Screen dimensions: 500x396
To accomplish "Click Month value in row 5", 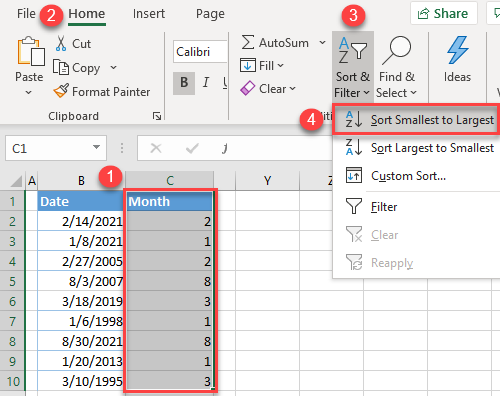I will click(x=170, y=281).
